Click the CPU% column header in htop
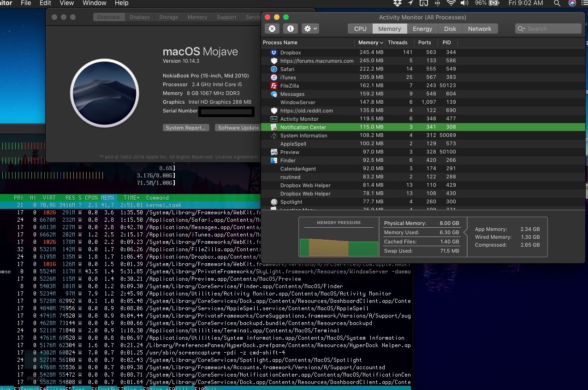588x390 pixels. (90, 198)
